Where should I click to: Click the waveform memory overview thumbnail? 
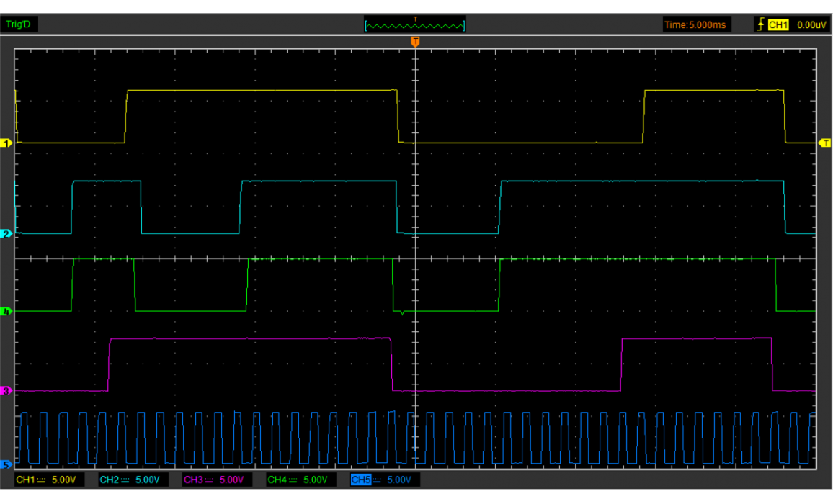[x=415, y=26]
